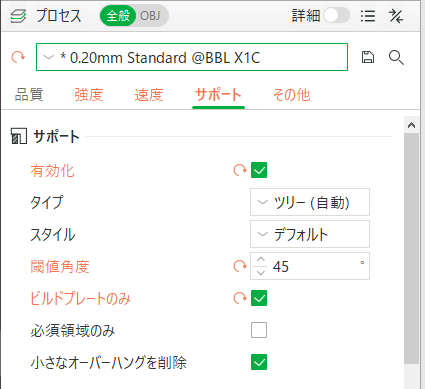Switch to the 品質 tab
425x389 pixels.
click(29, 95)
